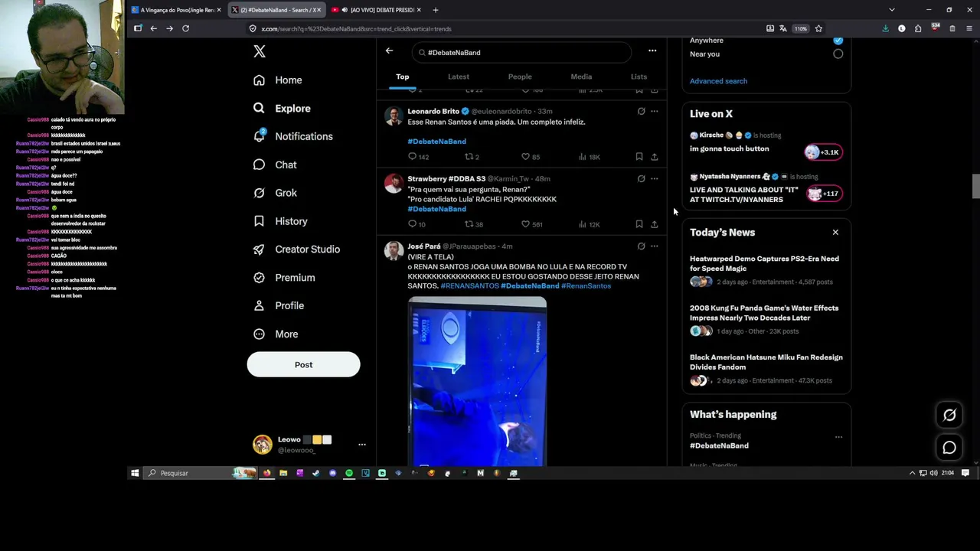Switch to the Lists tab
The height and width of the screenshot is (551, 980).
point(639,77)
